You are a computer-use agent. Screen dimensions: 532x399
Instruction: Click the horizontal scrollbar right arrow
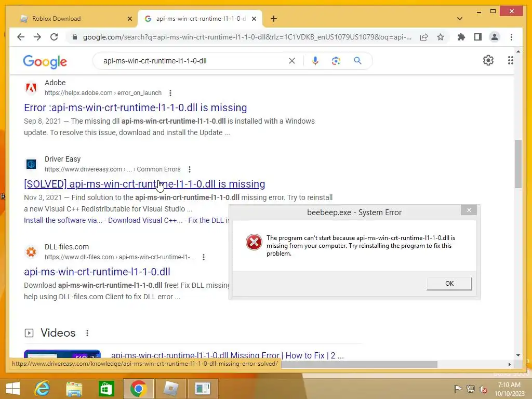[509, 364]
